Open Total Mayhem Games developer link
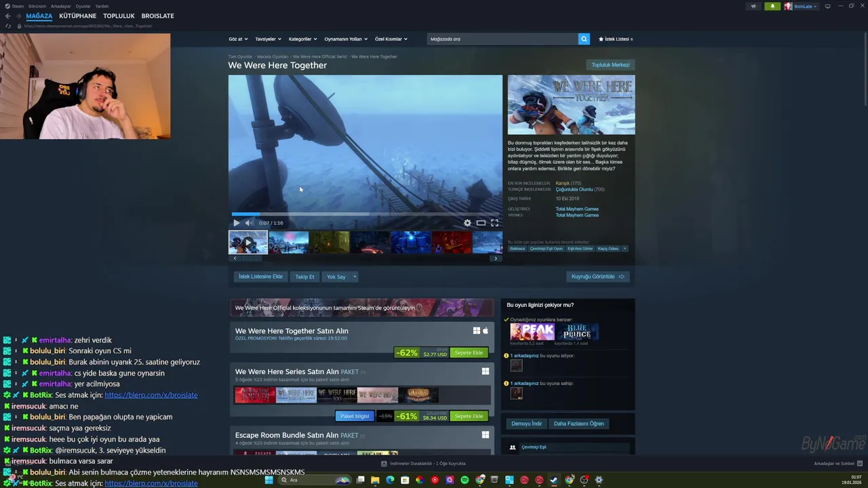The width and height of the screenshot is (868, 488). 577,209
